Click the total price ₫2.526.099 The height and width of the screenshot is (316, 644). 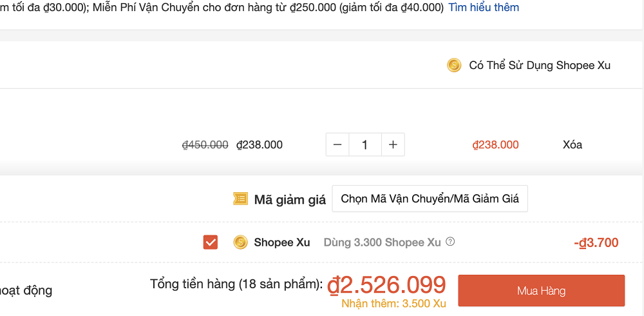(x=386, y=284)
